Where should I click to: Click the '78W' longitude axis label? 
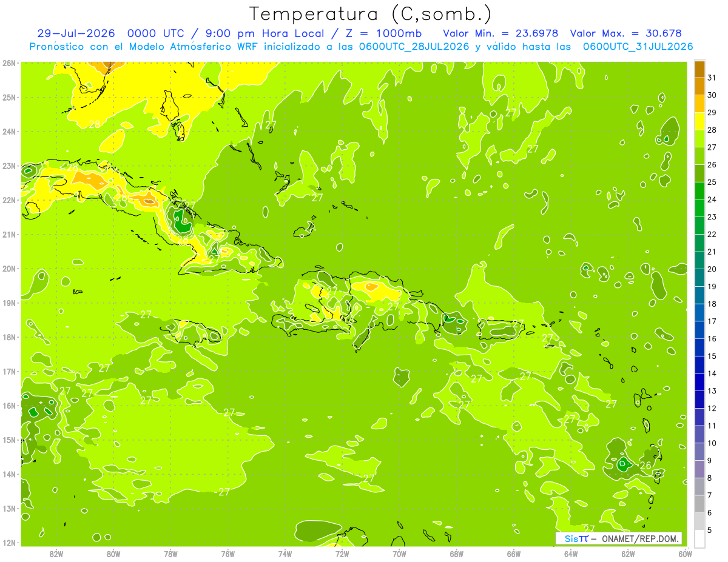(x=170, y=554)
